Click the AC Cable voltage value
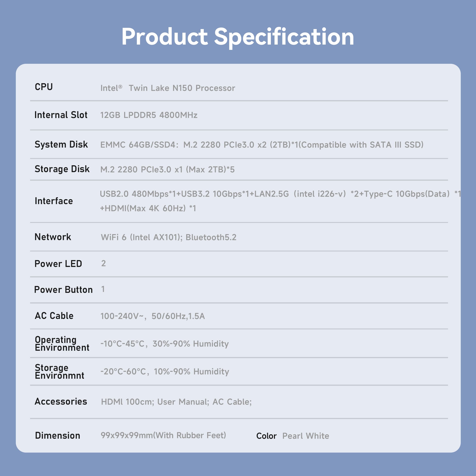 pyautogui.click(x=153, y=316)
